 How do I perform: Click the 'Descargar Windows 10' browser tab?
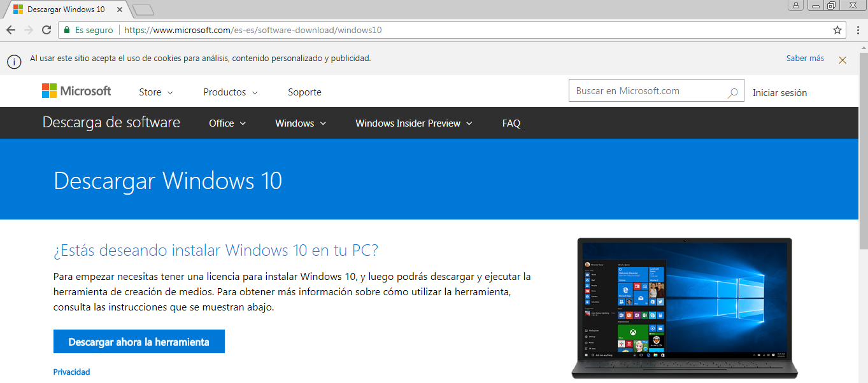[64, 9]
